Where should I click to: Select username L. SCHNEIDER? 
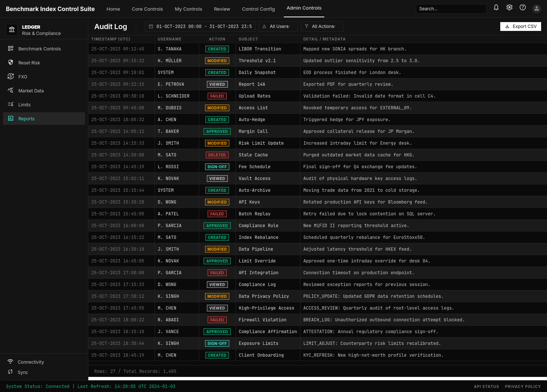(x=174, y=96)
